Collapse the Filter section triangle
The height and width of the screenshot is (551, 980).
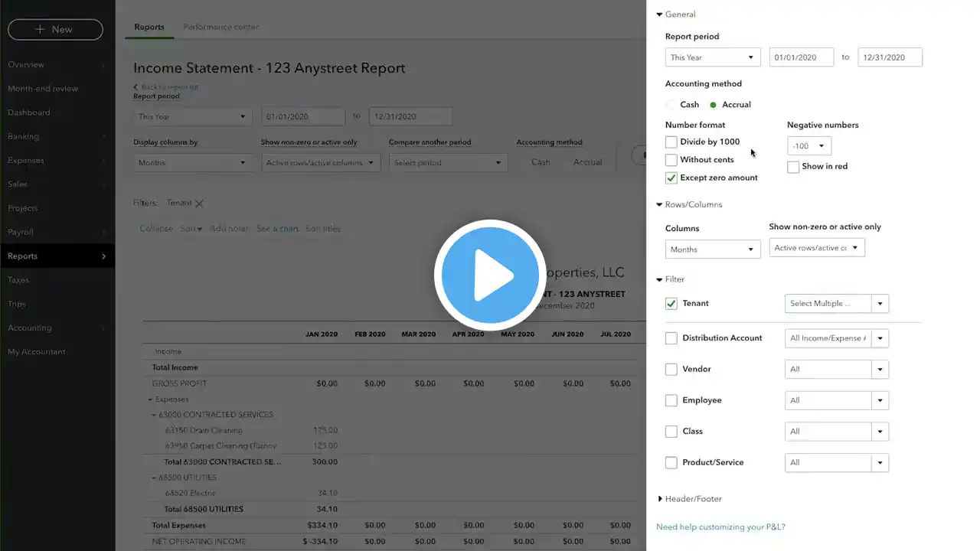pos(659,280)
